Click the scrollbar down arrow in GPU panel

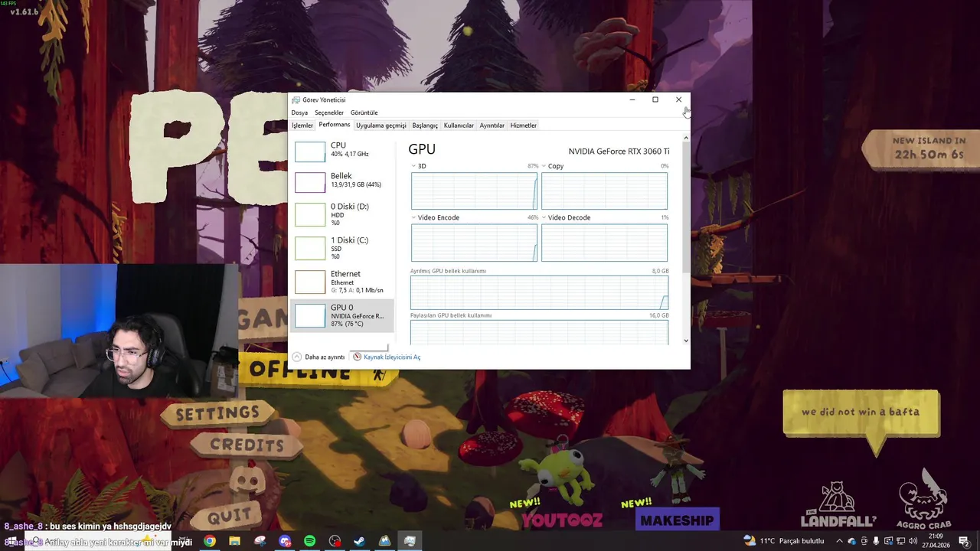click(x=686, y=341)
